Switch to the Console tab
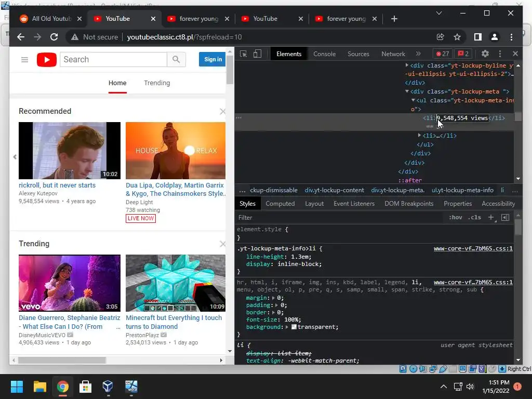The width and height of the screenshot is (532, 399). coord(324,54)
